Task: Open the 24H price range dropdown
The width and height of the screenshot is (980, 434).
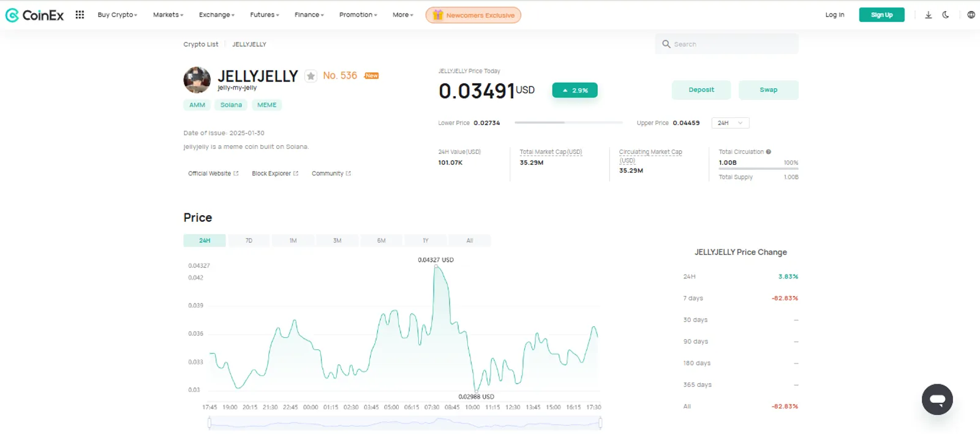Action: pos(730,123)
